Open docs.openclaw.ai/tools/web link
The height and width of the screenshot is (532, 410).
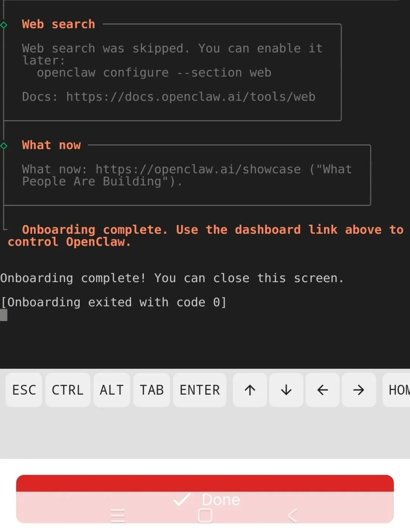click(191, 97)
